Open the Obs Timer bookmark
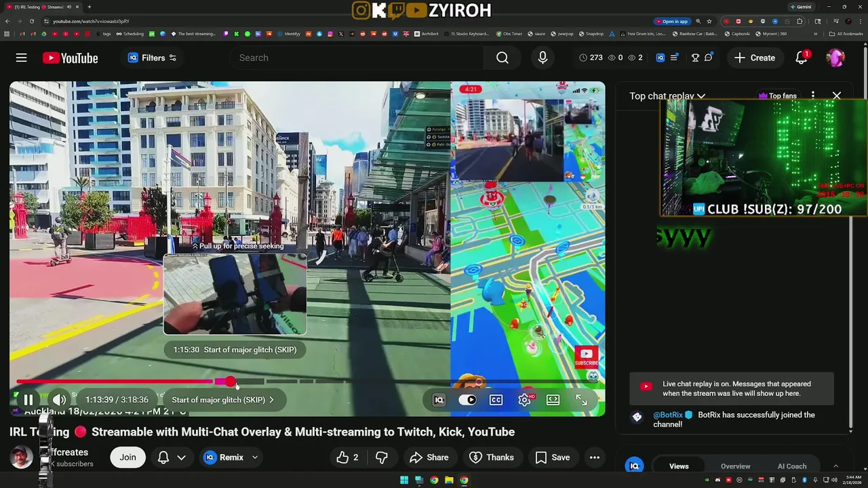 509,33
